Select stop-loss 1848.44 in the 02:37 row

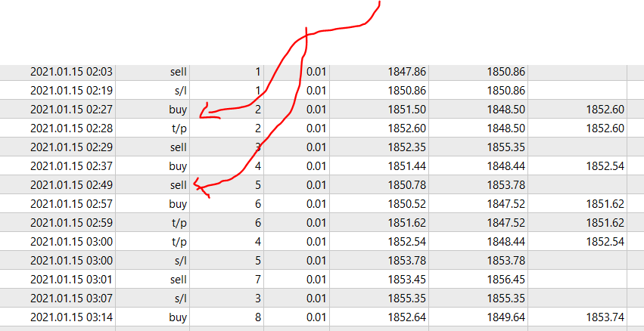tap(506, 166)
